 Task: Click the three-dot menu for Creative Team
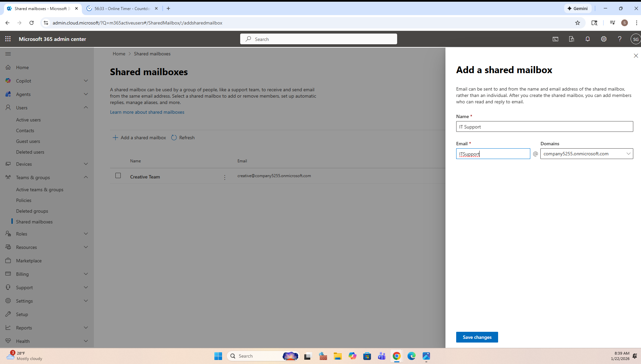point(225,177)
